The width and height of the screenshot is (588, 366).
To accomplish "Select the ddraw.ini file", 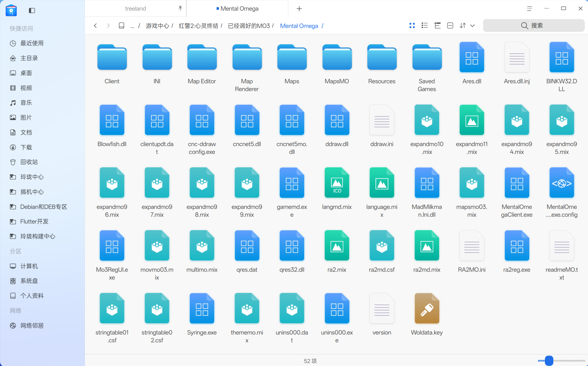I will (x=382, y=126).
